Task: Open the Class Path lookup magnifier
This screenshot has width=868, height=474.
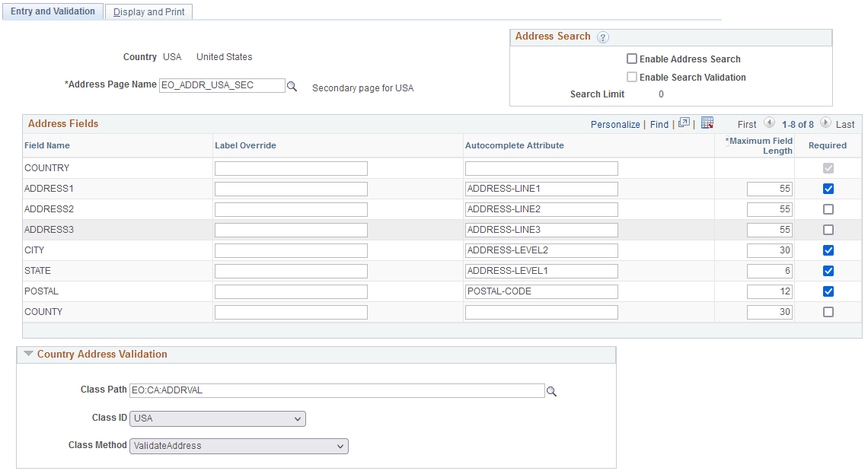Action: coord(551,390)
